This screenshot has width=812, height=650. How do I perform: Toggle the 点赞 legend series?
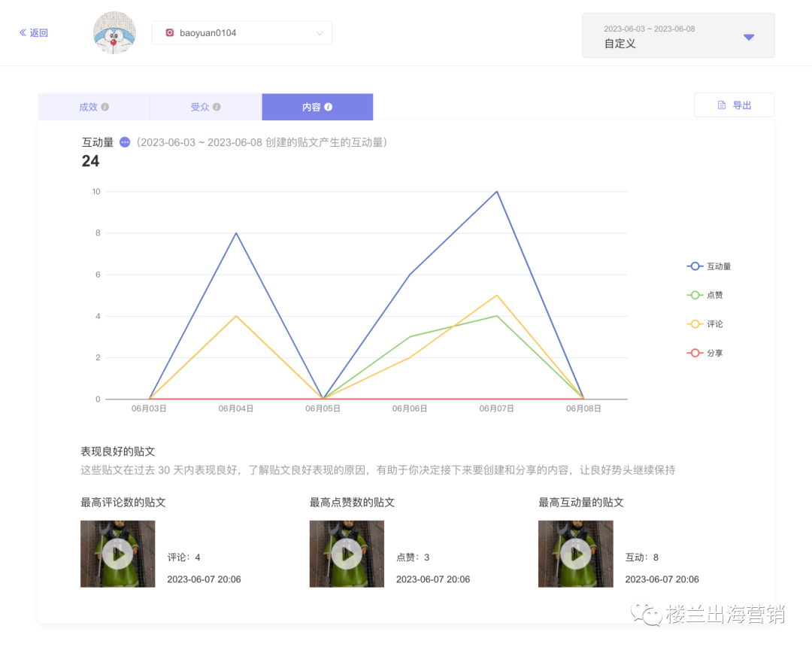click(x=704, y=295)
